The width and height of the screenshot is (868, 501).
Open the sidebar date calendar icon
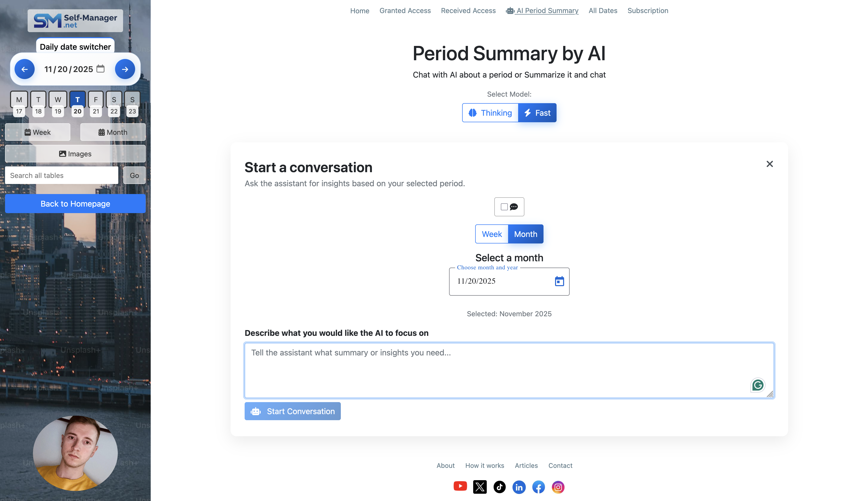tap(100, 69)
